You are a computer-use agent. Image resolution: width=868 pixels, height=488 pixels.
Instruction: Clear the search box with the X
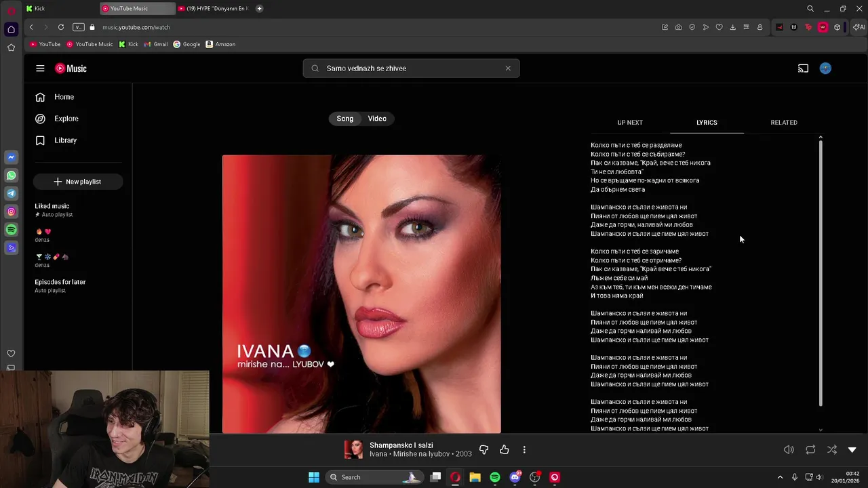click(508, 68)
